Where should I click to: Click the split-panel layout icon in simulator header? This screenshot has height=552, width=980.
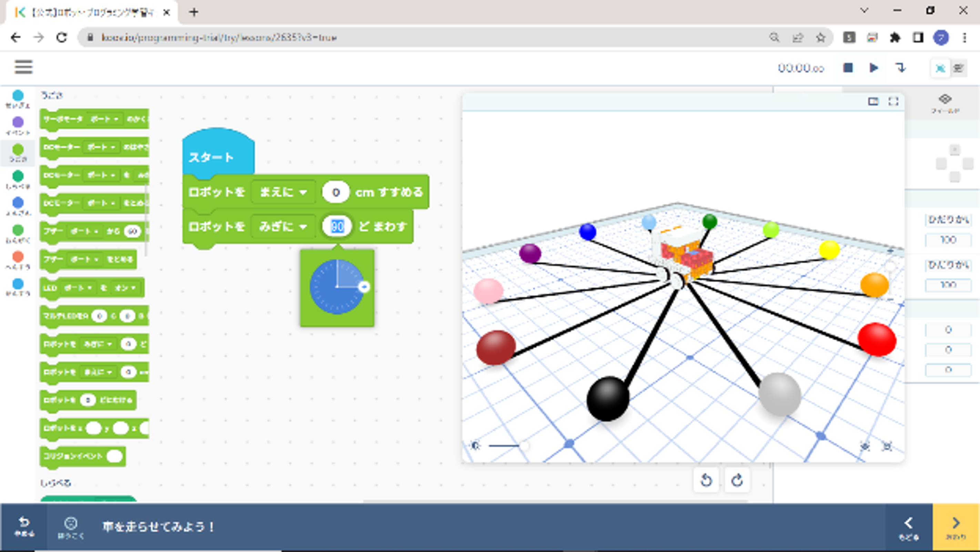tap(873, 101)
